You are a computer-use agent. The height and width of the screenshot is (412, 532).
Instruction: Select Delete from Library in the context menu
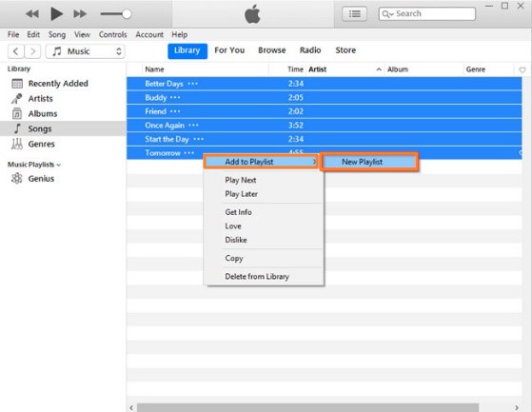coord(257,276)
